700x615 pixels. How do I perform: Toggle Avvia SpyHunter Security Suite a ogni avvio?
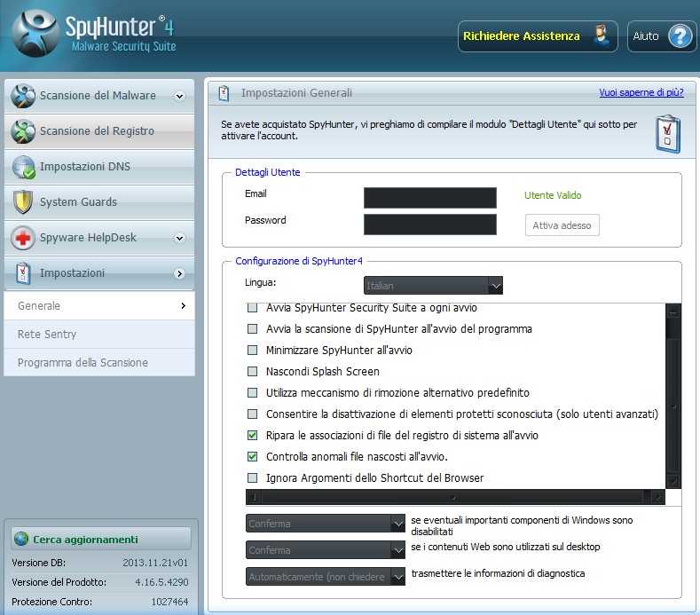click(x=252, y=307)
